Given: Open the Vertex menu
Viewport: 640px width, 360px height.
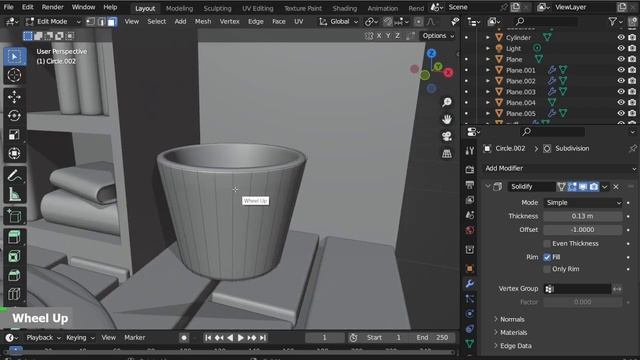Looking at the screenshot, I should 229,22.
